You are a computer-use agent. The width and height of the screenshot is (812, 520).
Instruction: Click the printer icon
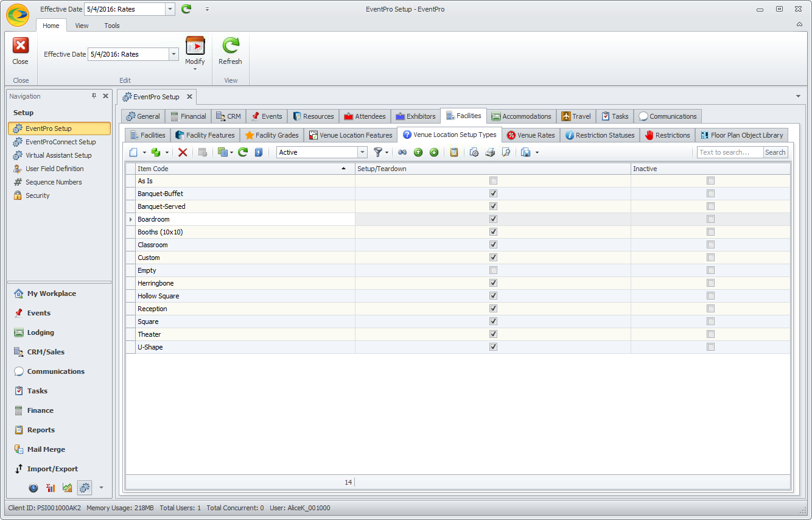[490, 152]
